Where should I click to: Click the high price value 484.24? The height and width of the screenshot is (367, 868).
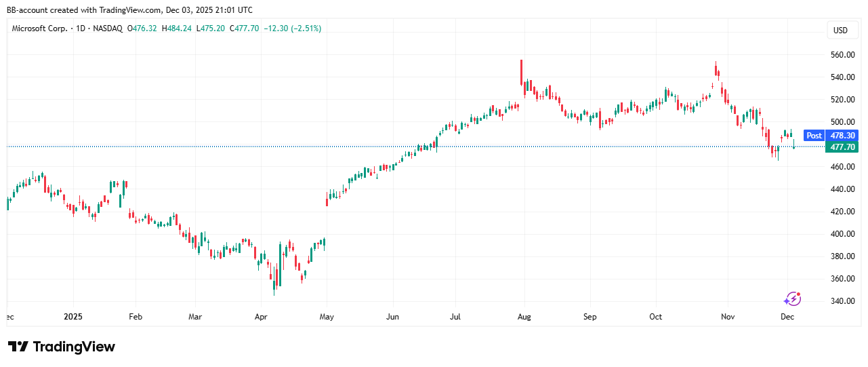pos(179,28)
